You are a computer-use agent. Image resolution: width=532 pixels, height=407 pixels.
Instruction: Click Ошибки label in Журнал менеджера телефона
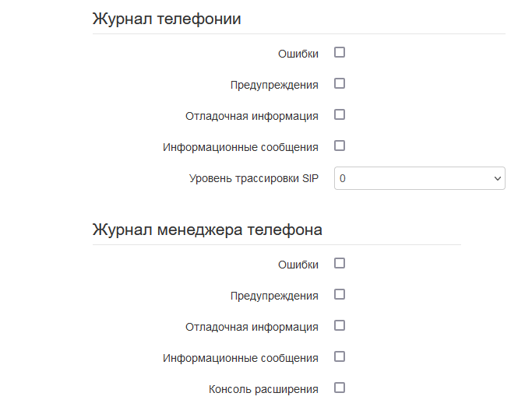pyautogui.click(x=298, y=265)
